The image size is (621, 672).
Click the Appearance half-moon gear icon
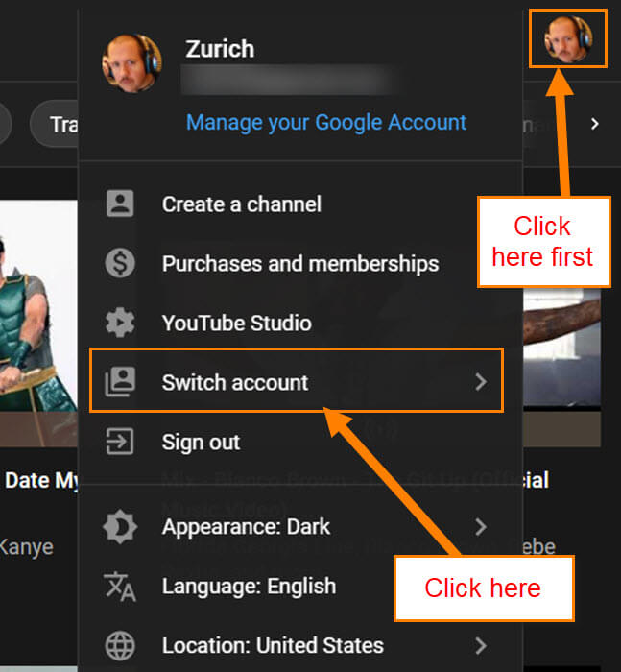point(120,527)
